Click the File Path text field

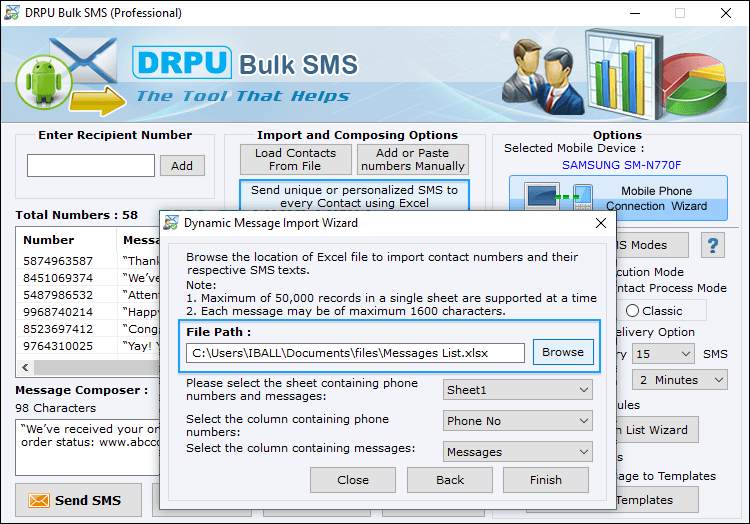pos(355,353)
